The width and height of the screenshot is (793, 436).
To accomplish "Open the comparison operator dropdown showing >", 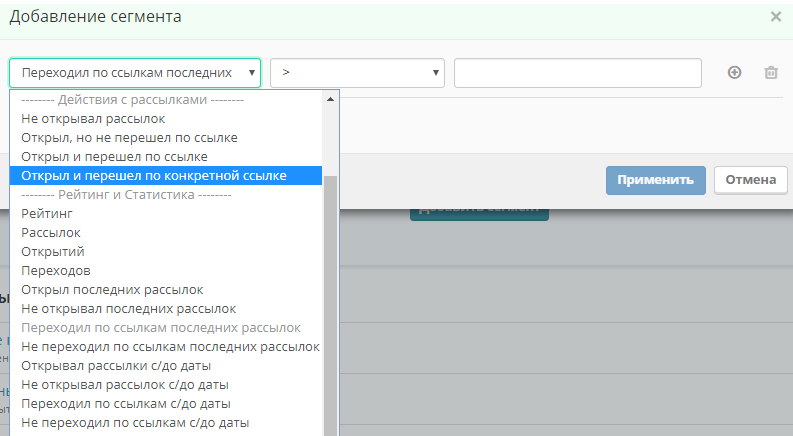I will click(358, 73).
